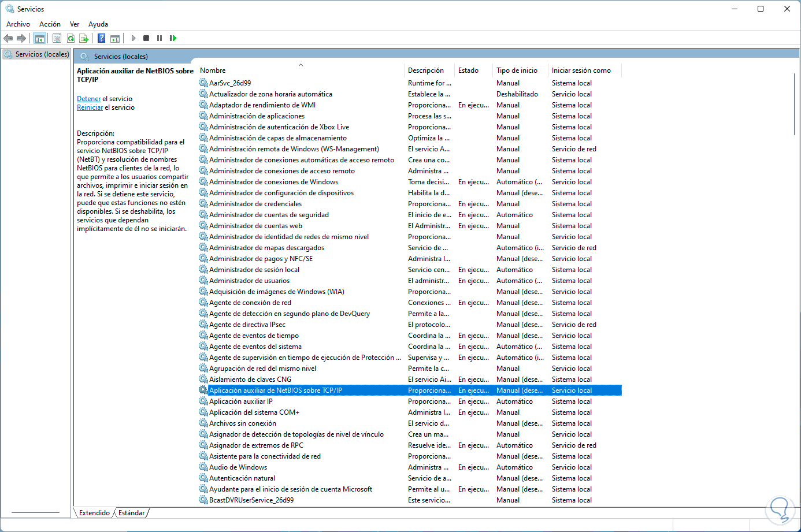Click the gear icon for Autenticación natural
801x532 pixels.
203,478
